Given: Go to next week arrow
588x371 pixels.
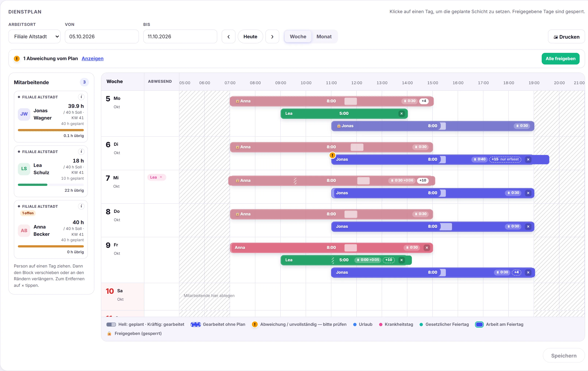Looking at the screenshot, I should pyautogui.click(x=272, y=37).
